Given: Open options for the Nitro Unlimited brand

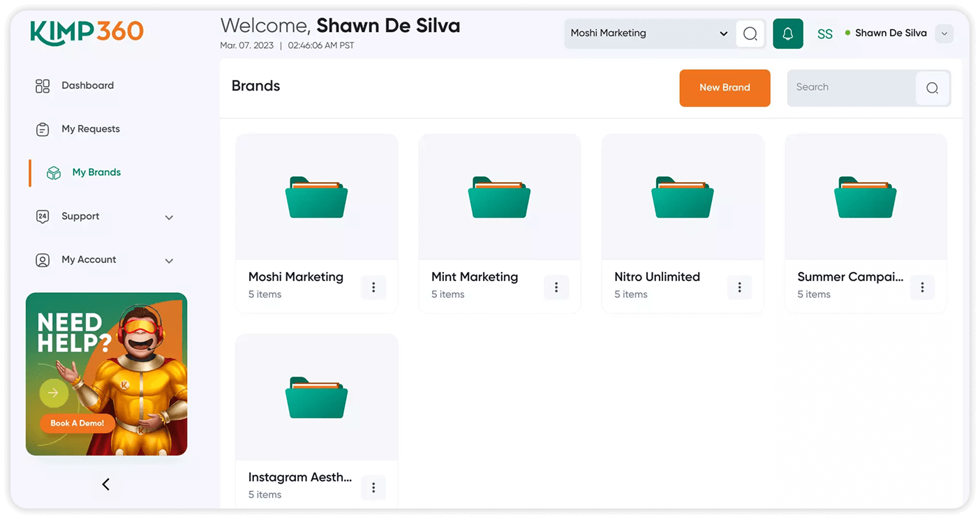Looking at the screenshot, I should (x=739, y=287).
